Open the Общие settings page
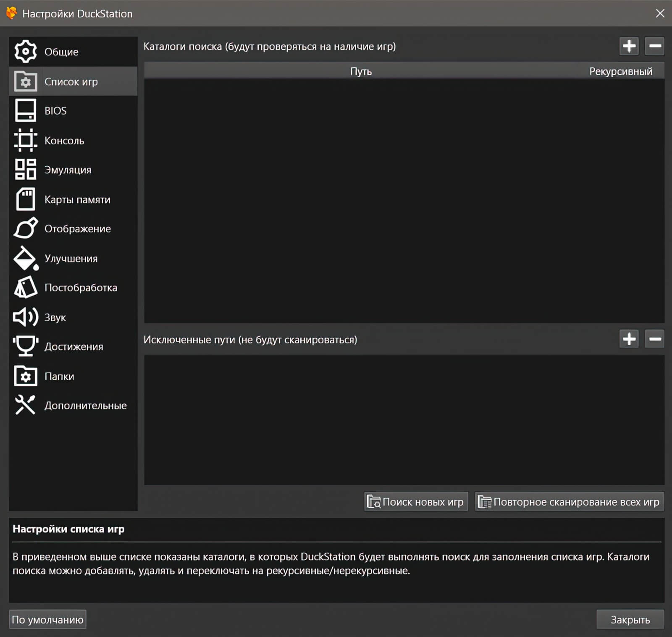672x637 pixels. [73, 52]
